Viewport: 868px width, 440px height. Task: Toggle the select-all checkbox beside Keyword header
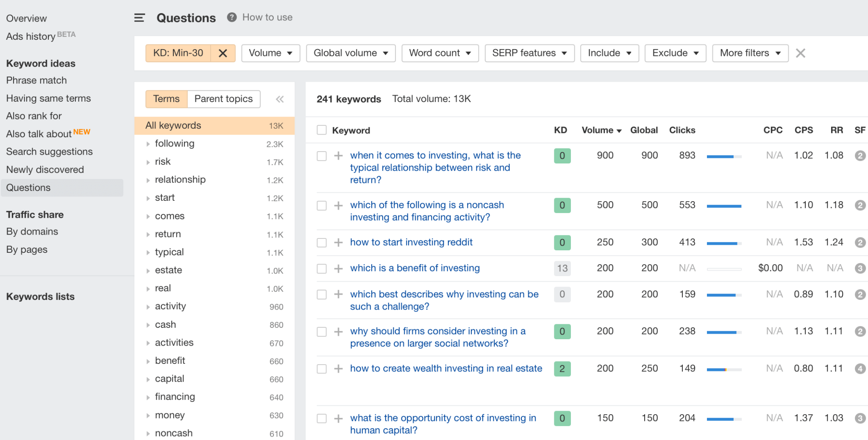pos(322,130)
